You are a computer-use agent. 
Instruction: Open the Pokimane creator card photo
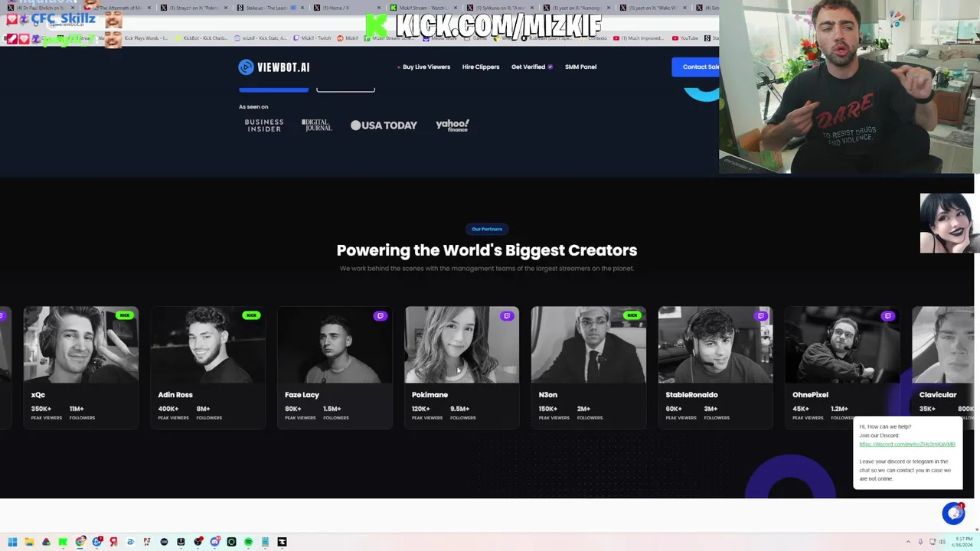462,344
